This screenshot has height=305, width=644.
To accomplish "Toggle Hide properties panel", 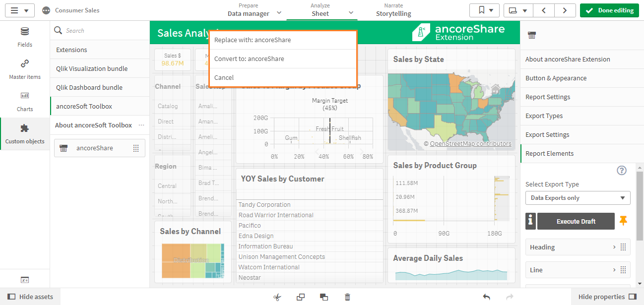I will click(607, 297).
